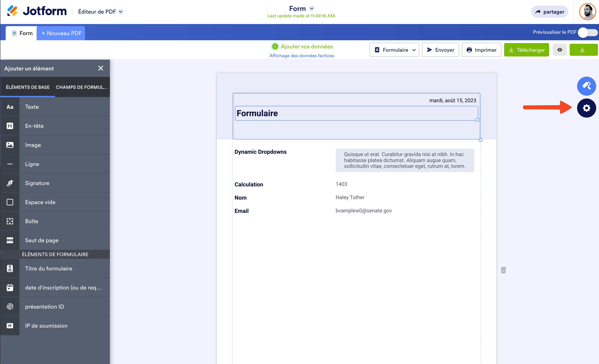Expand the Formulaire dropdown
This screenshot has width=599, height=364.
click(x=394, y=50)
